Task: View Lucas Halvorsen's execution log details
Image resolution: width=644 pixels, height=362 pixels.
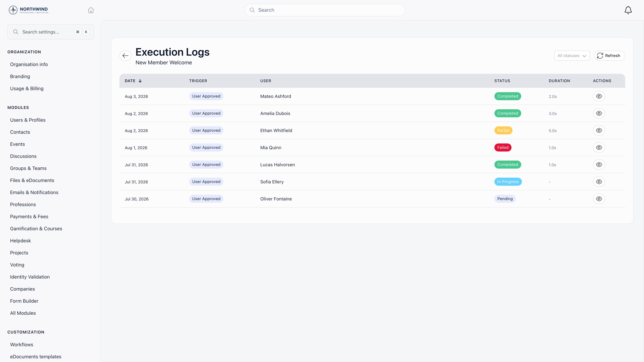Action: 599,165
